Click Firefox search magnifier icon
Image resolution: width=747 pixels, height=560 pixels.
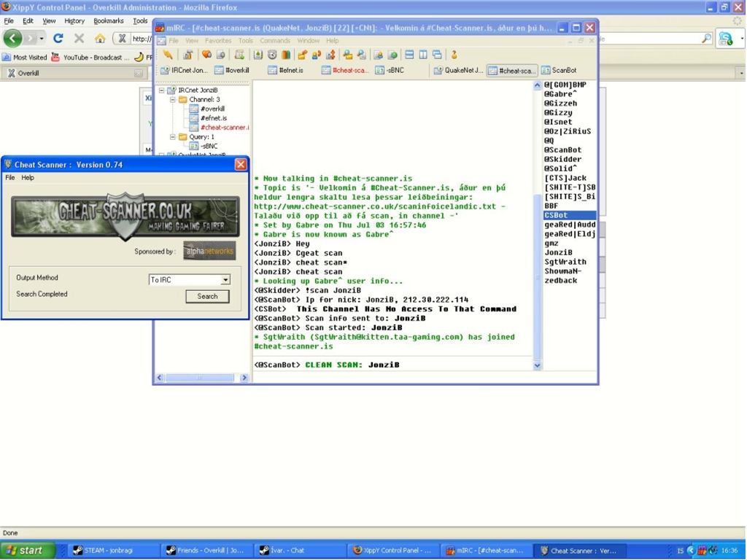tap(706, 38)
